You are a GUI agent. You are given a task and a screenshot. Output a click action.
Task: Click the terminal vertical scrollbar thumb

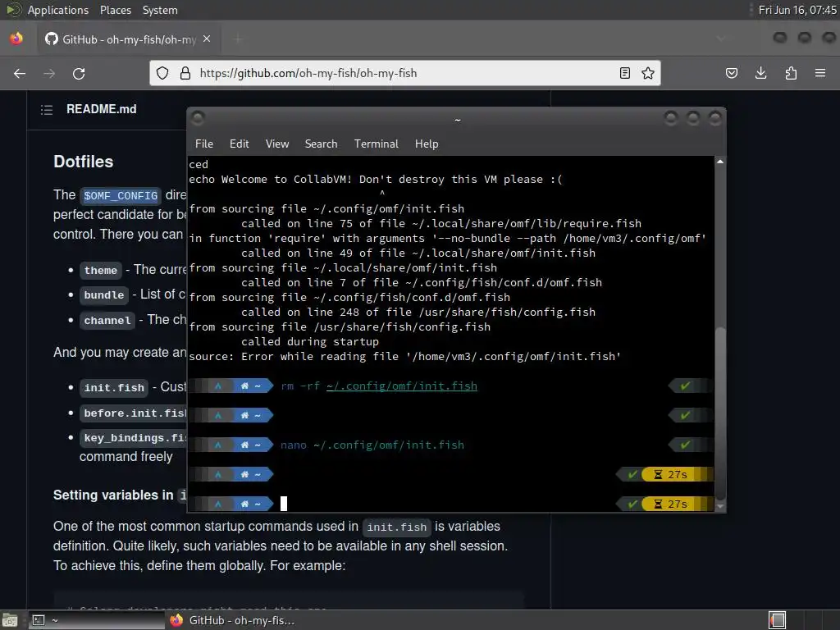720,413
